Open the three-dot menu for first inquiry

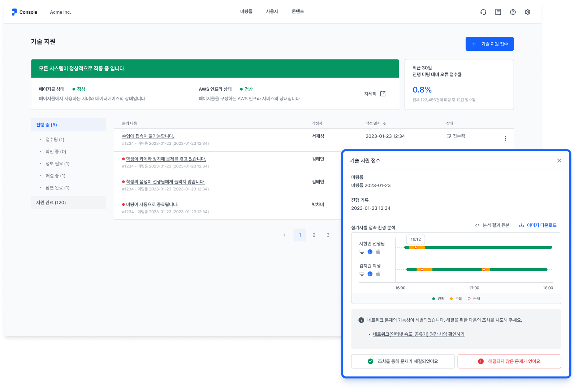click(x=505, y=139)
